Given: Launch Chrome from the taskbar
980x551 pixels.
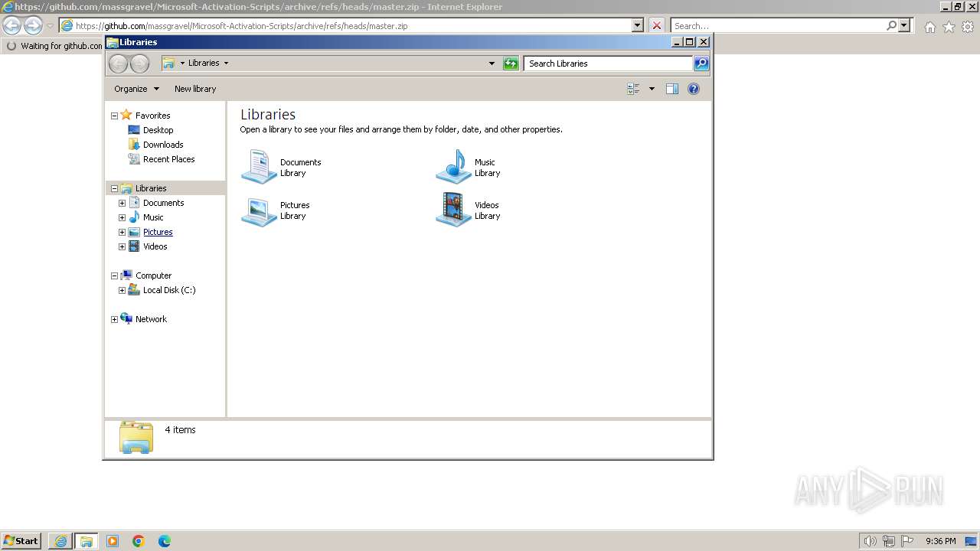Looking at the screenshot, I should [139, 541].
